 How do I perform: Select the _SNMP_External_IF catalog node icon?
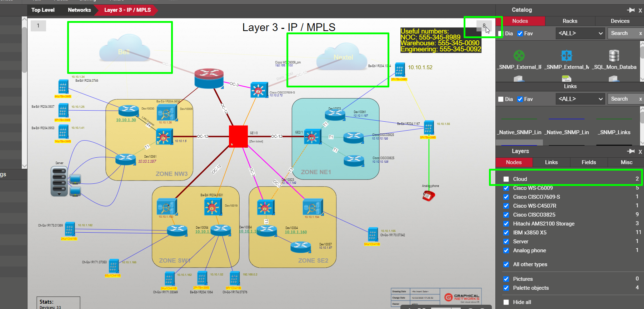(x=519, y=56)
